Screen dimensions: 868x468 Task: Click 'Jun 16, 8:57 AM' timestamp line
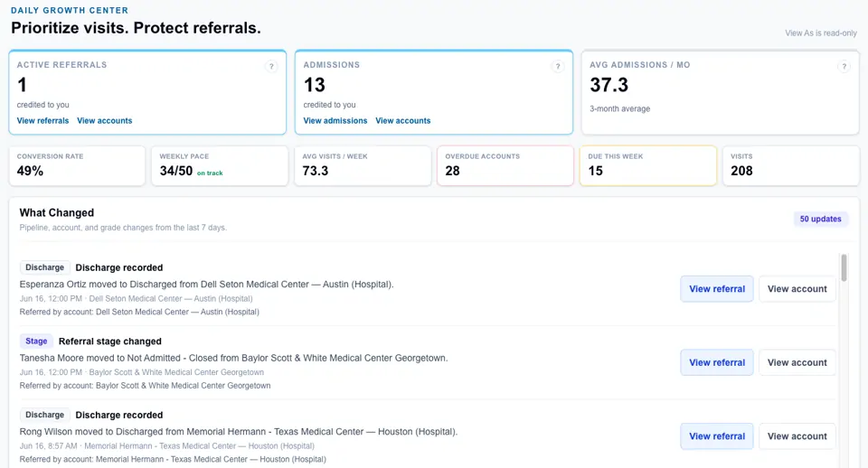166,446
